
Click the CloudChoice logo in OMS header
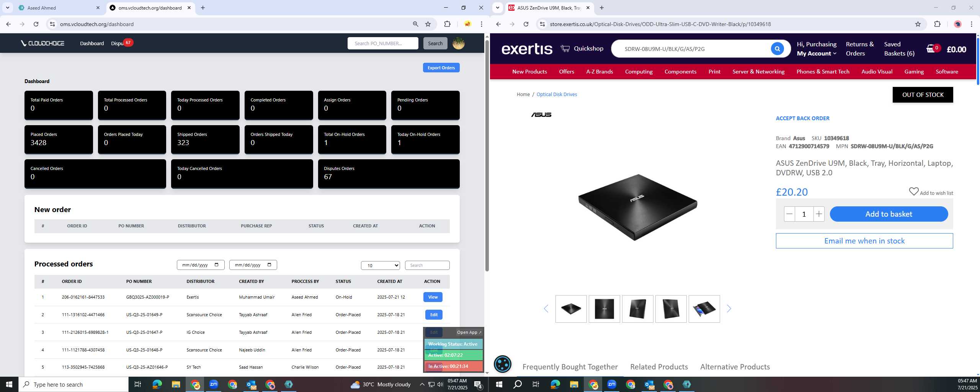click(42, 43)
